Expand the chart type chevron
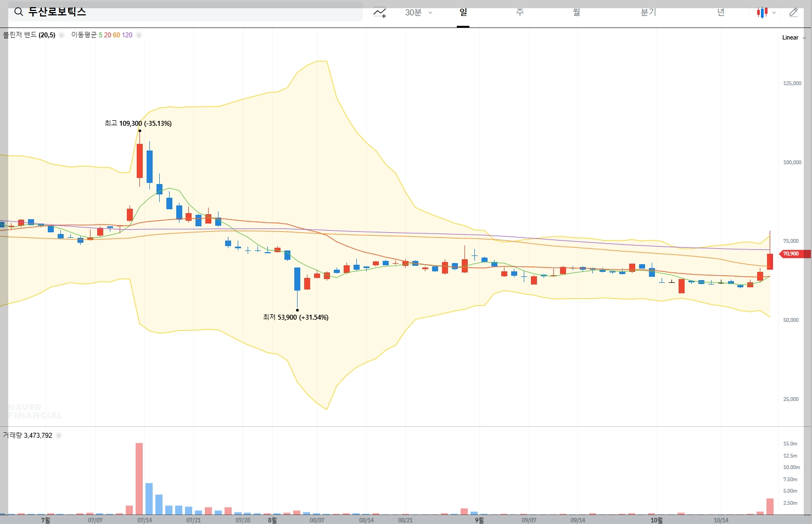Viewport: 812px width, 524px height. click(774, 13)
